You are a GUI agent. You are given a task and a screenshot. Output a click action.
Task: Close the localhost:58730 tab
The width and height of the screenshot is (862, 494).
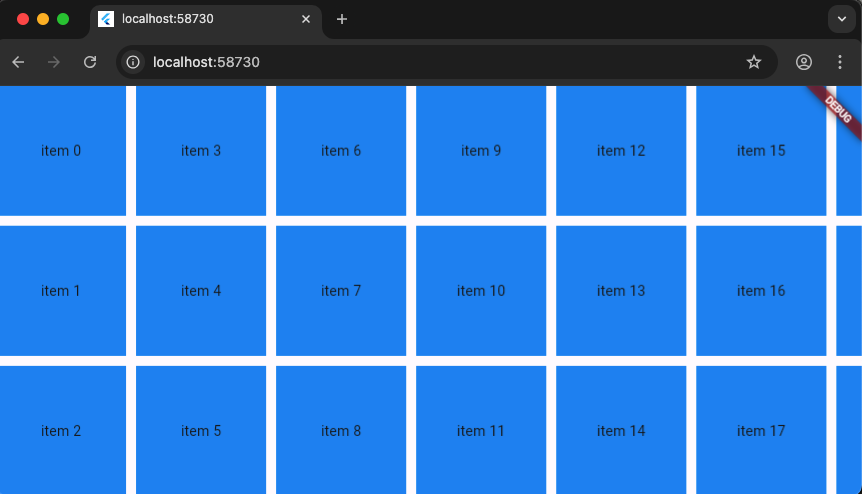[x=306, y=19]
